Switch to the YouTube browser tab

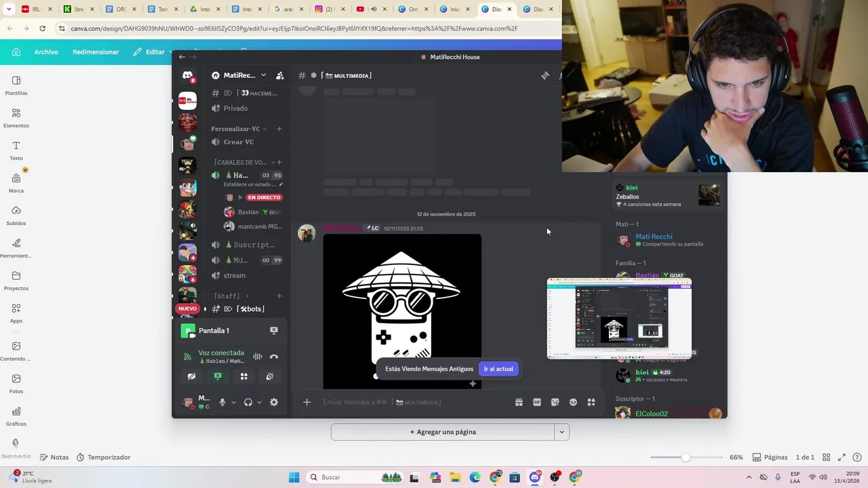click(x=371, y=9)
